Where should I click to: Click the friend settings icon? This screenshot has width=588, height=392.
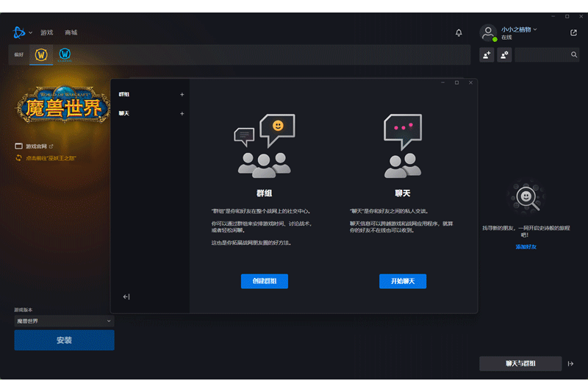pos(504,55)
